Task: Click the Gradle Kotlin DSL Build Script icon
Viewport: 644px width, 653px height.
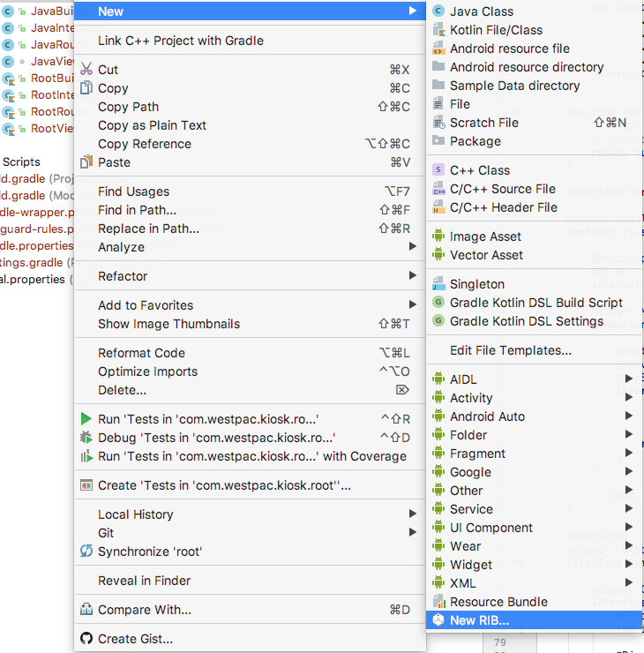Action: (x=438, y=303)
